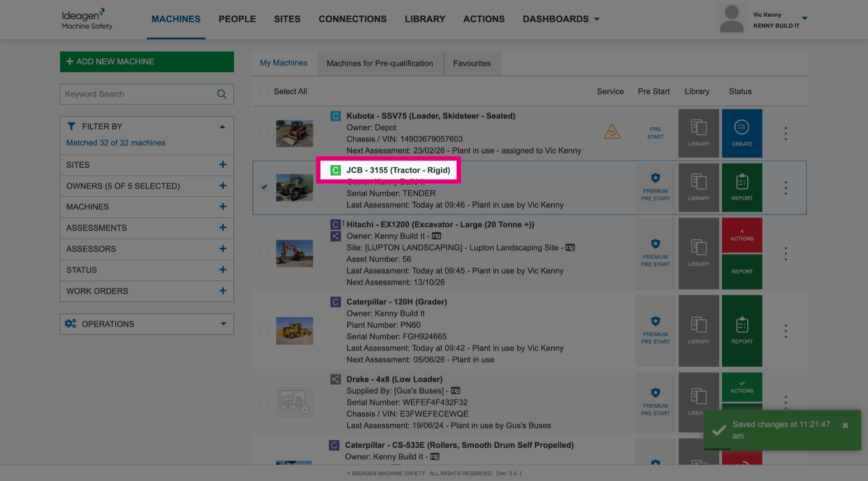
Task: Click the Keyword Search magnifier icon
Action: (222, 94)
